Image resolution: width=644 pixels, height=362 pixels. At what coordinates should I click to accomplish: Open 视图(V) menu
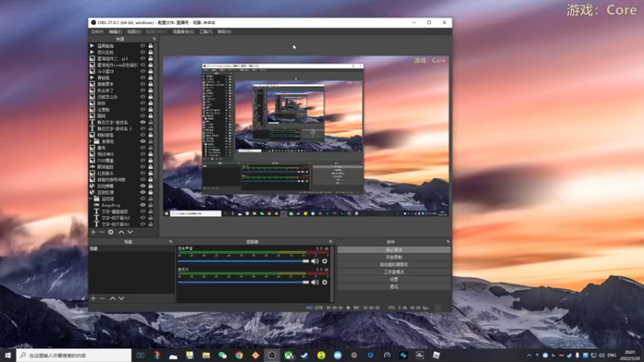(x=134, y=31)
